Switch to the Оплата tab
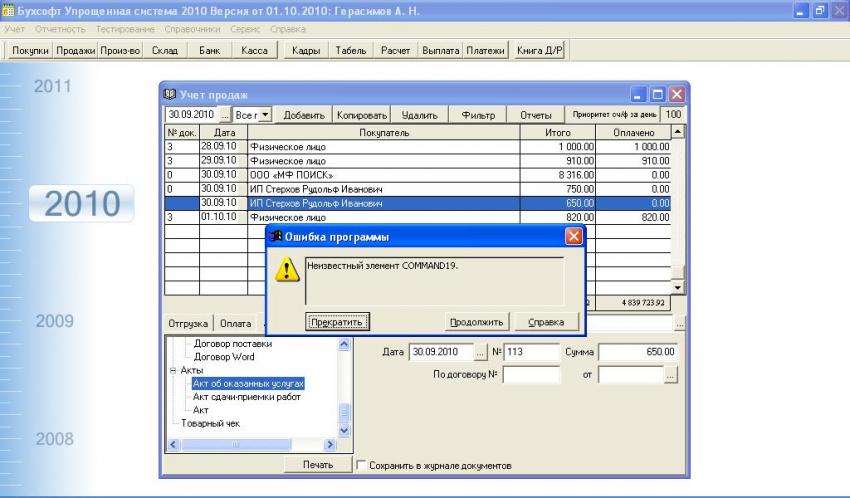 click(235, 323)
